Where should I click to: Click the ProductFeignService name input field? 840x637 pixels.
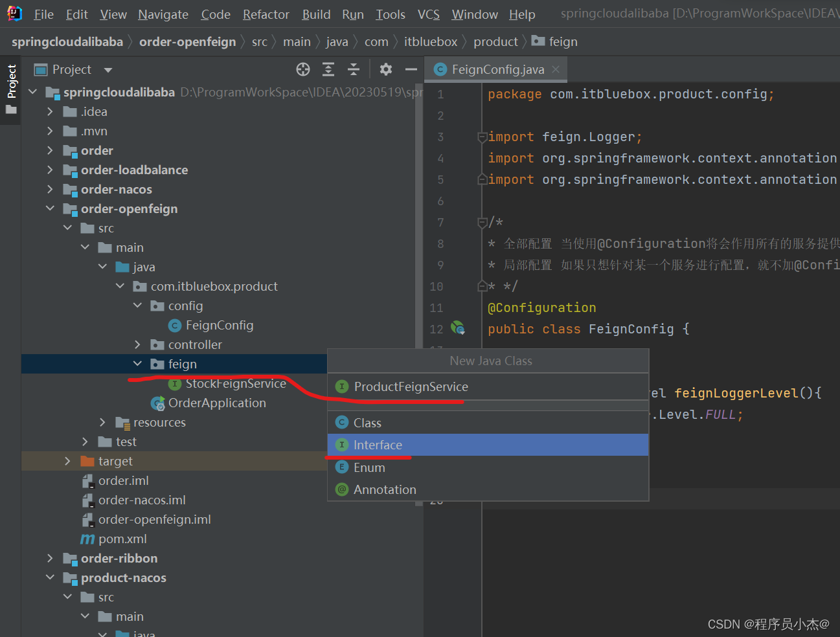tap(488, 386)
